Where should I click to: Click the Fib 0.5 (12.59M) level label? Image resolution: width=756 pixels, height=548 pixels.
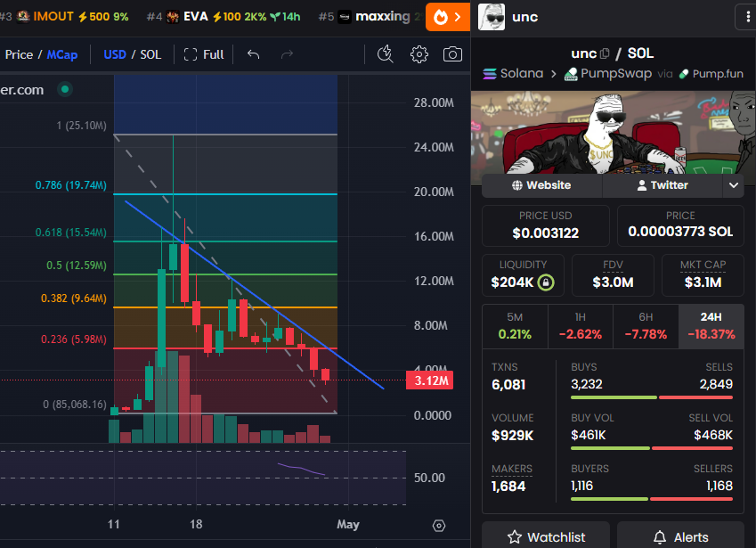tap(77, 266)
